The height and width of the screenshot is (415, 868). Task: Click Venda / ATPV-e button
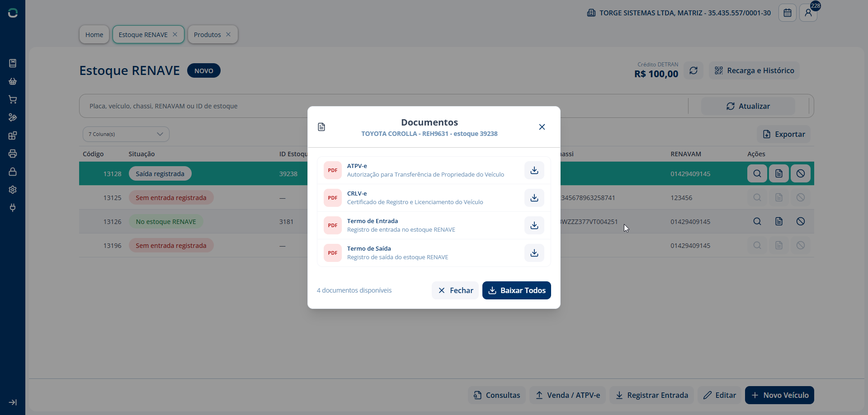[x=568, y=395]
